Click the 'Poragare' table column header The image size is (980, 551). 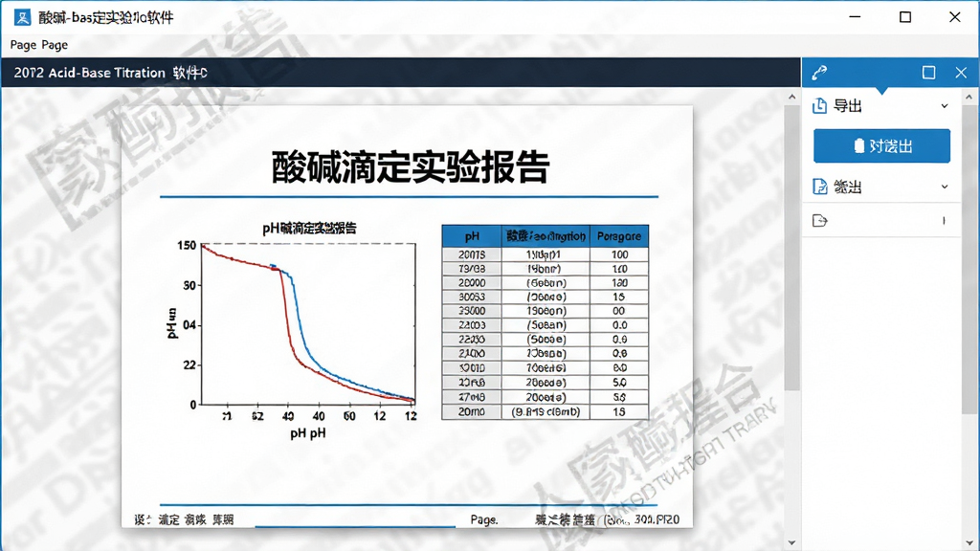(619, 236)
